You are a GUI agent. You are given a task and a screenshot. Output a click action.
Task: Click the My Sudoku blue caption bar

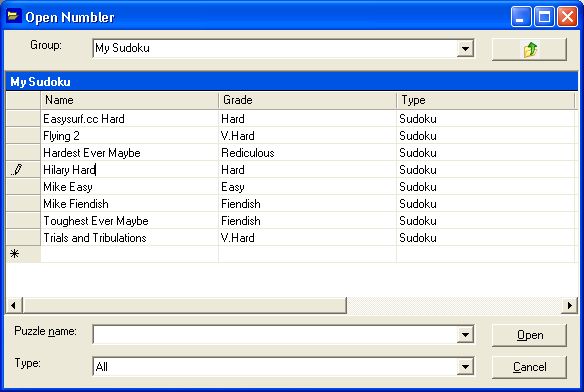292,82
